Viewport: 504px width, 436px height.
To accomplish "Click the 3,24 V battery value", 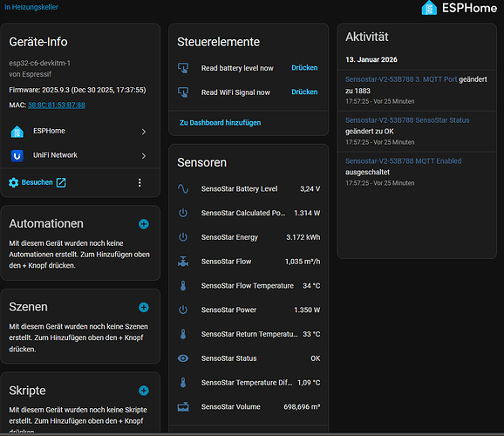I will (x=310, y=188).
